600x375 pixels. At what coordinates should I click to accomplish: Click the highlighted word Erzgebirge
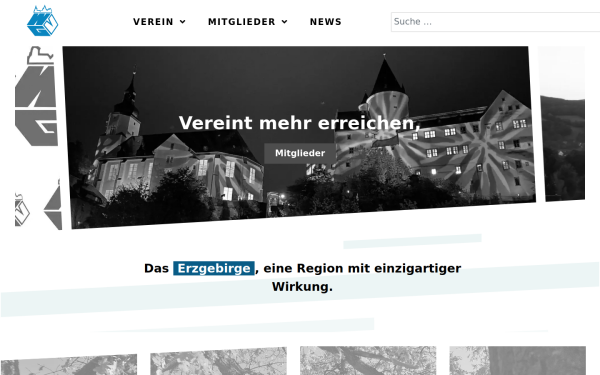214,268
